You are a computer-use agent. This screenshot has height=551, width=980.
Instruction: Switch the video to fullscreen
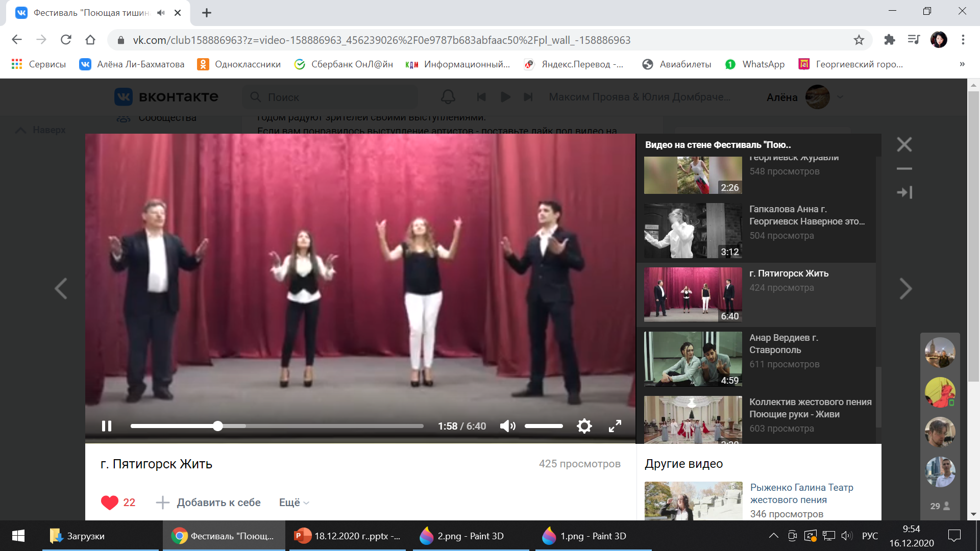pos(615,426)
